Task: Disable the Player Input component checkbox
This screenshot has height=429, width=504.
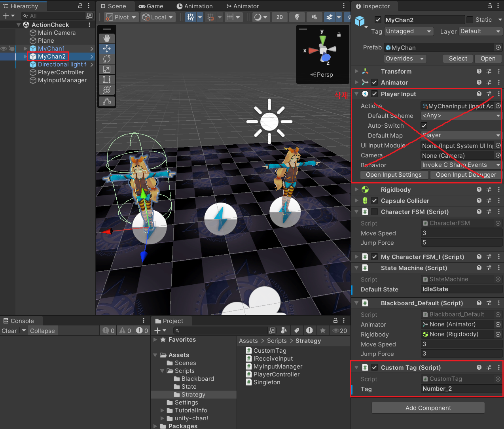Action: tap(374, 94)
